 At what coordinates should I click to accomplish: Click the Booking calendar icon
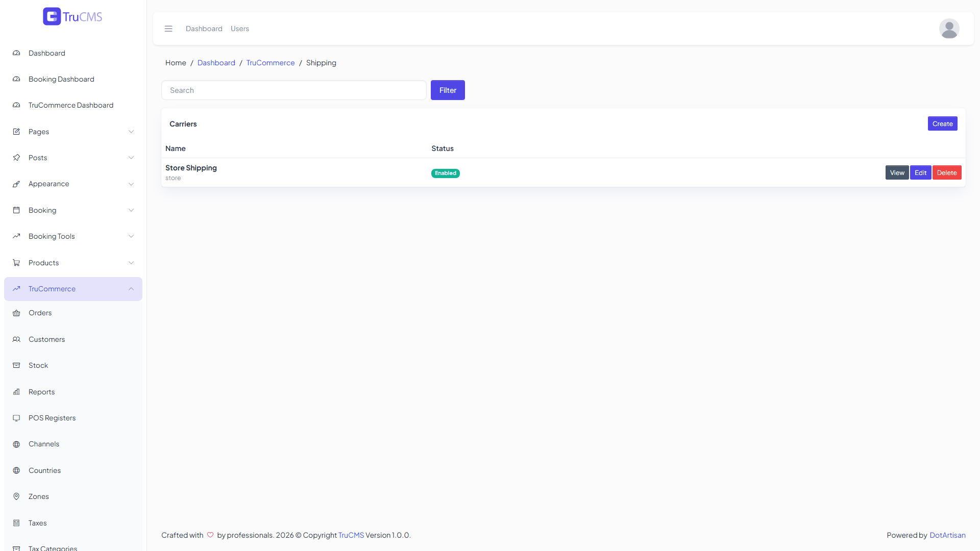16,210
